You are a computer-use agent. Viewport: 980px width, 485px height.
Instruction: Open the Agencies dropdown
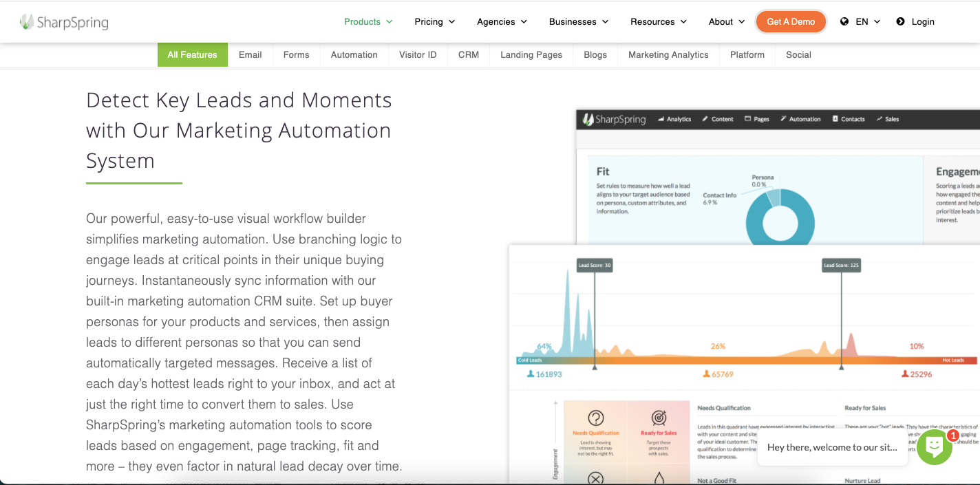point(502,22)
